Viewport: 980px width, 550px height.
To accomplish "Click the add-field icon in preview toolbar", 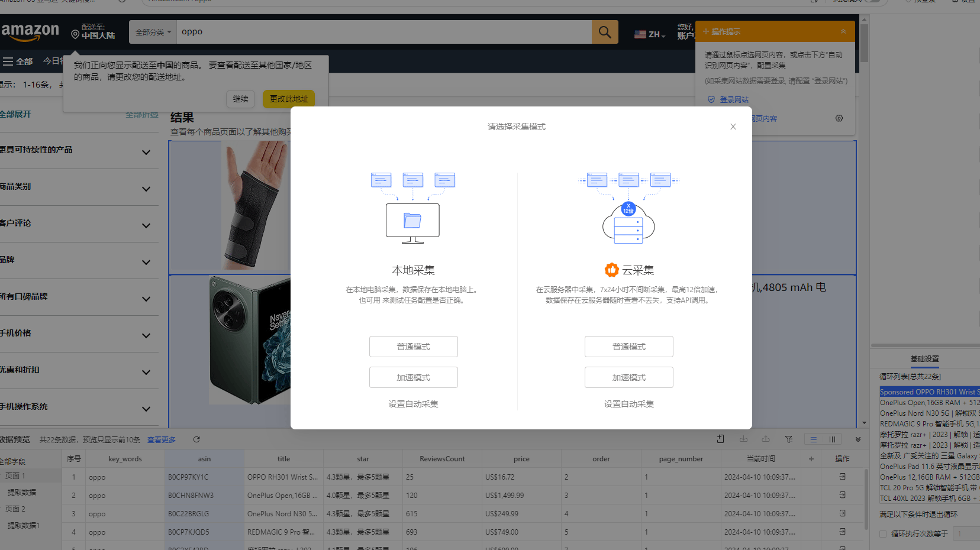I will (x=720, y=439).
